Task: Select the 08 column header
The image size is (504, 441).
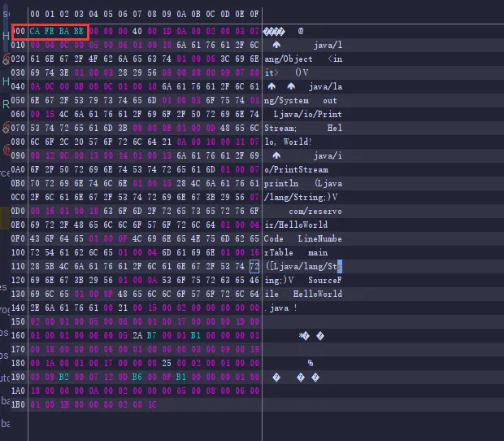Action: coord(153,14)
